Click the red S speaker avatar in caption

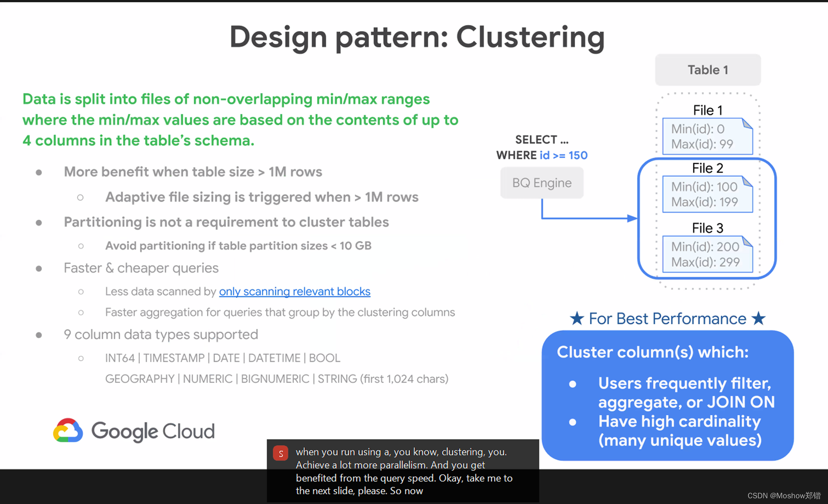click(x=281, y=453)
